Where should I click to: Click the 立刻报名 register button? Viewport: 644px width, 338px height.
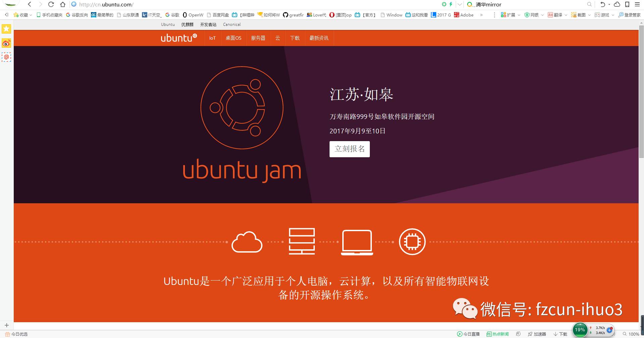(349, 149)
